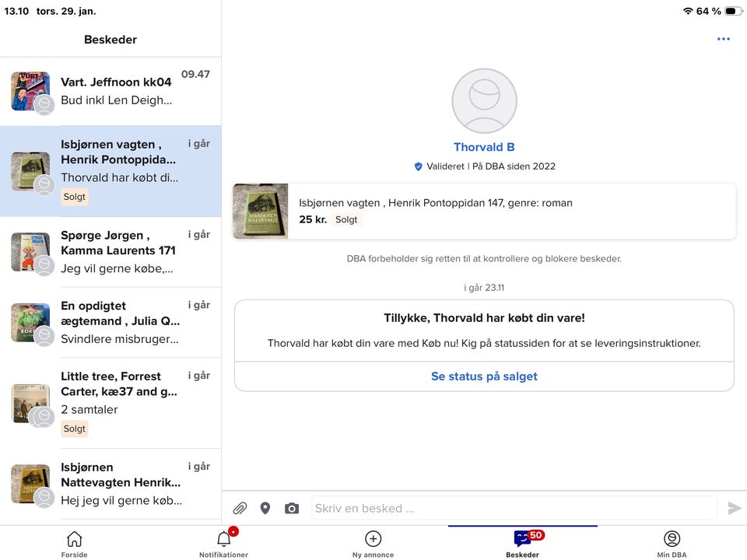Open the Isbjørnen vagten listing card
The image size is (747, 560).
(484, 211)
